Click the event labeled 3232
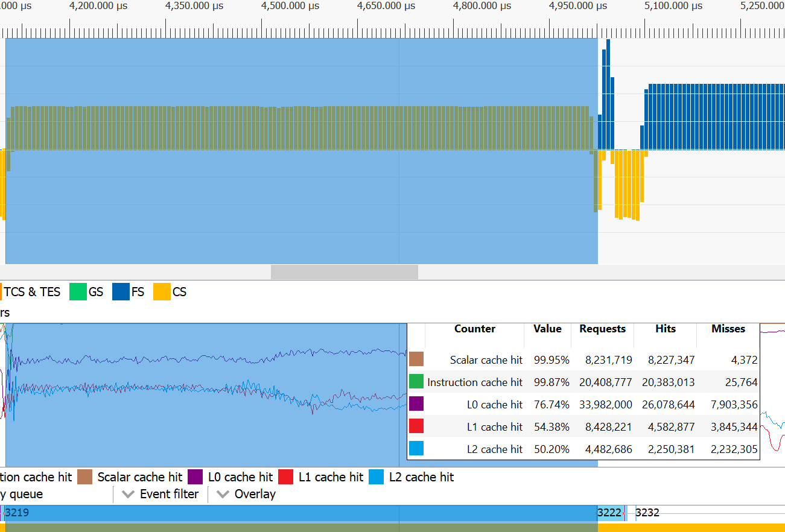This screenshot has height=532, width=785. tap(647, 513)
